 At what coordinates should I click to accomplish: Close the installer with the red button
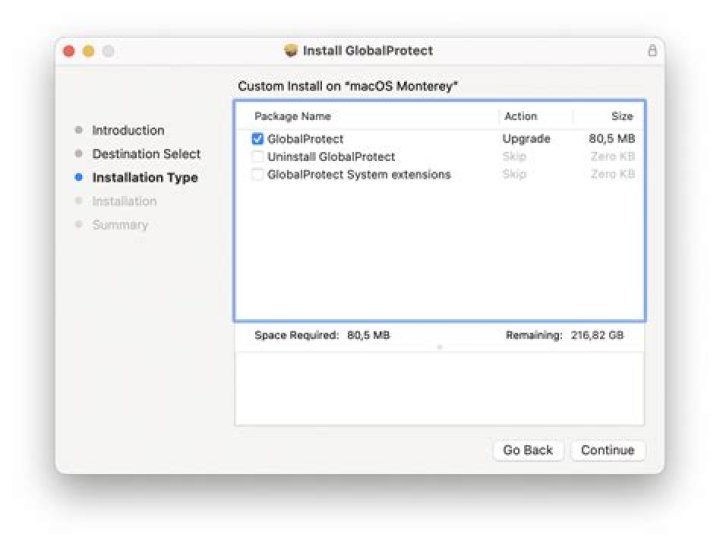pos(69,51)
